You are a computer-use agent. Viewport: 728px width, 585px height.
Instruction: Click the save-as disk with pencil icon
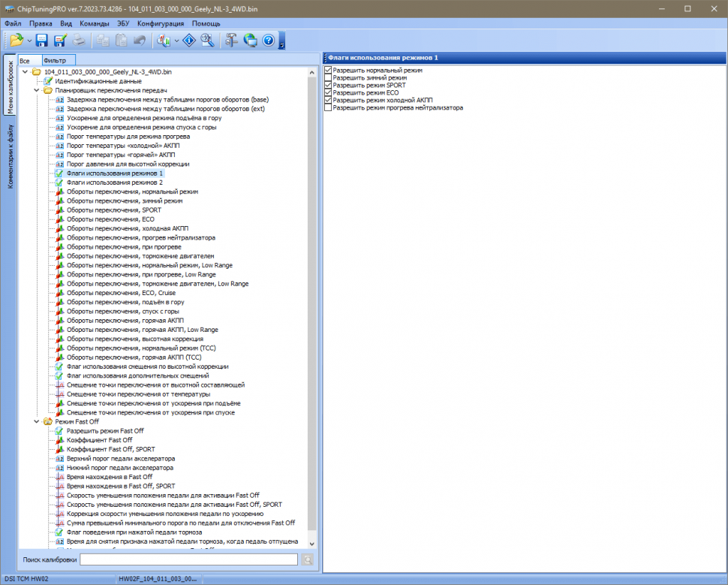point(60,41)
